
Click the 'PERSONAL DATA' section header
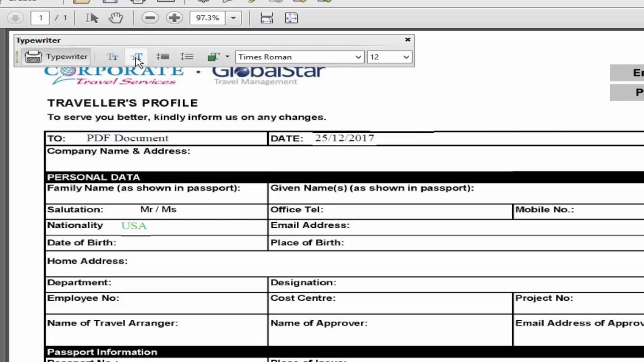tap(94, 177)
